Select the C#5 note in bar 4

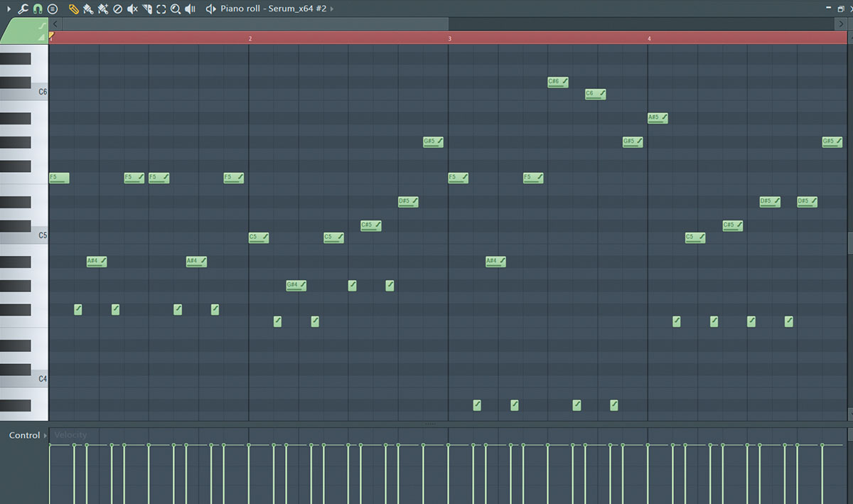733,225
